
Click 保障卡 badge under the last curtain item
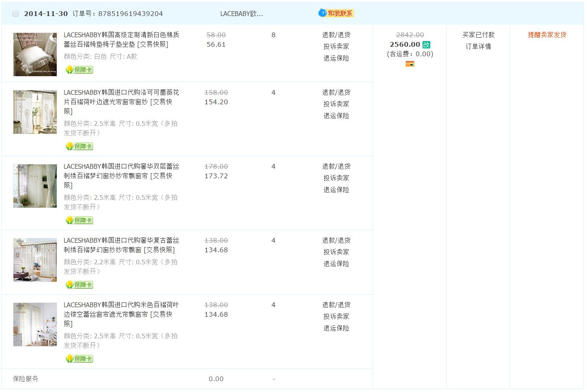(80, 359)
